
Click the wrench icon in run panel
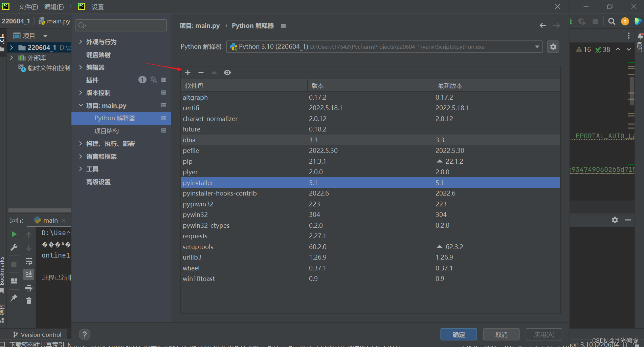(14, 248)
